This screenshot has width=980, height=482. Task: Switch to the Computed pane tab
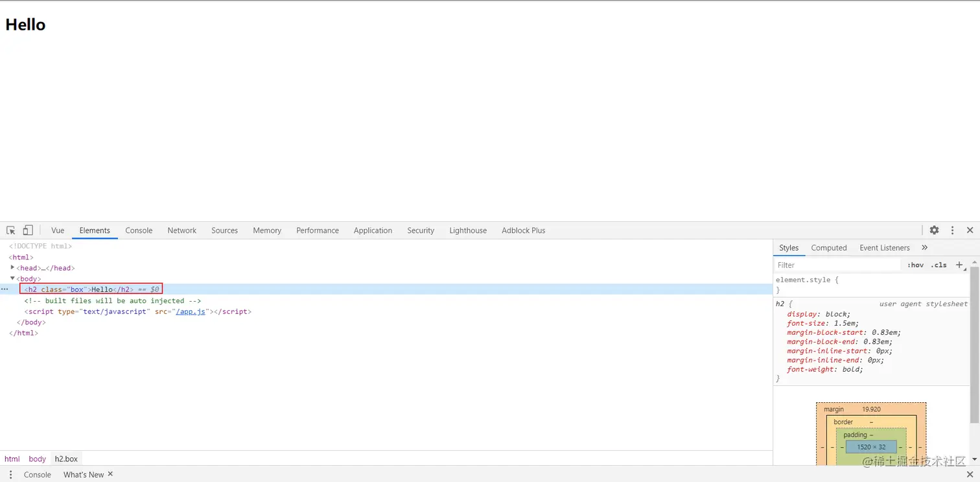tap(829, 248)
